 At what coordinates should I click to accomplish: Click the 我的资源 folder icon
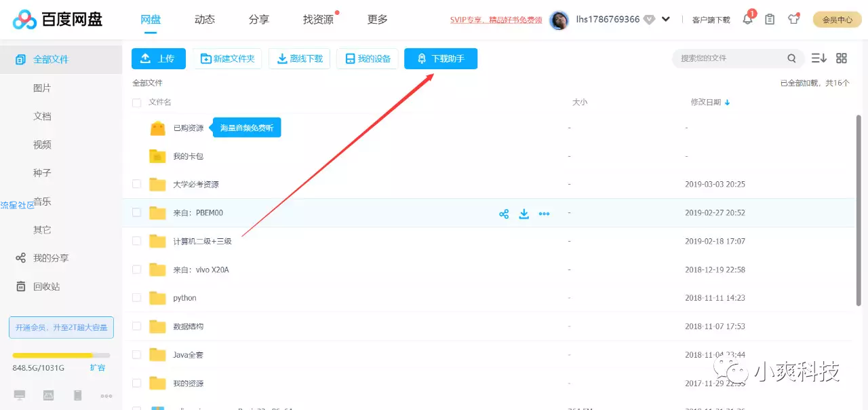click(157, 384)
